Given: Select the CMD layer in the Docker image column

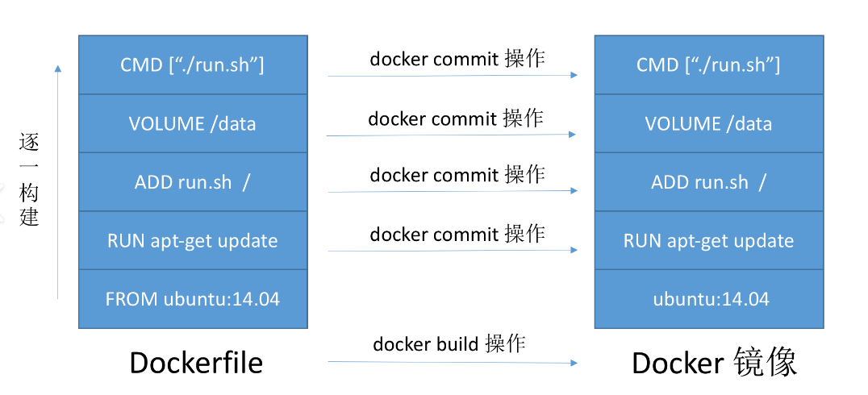Looking at the screenshot, I should coord(708,65).
